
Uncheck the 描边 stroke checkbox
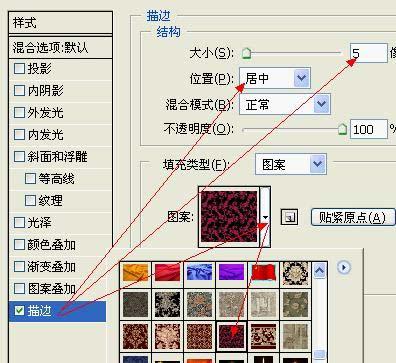(19, 311)
